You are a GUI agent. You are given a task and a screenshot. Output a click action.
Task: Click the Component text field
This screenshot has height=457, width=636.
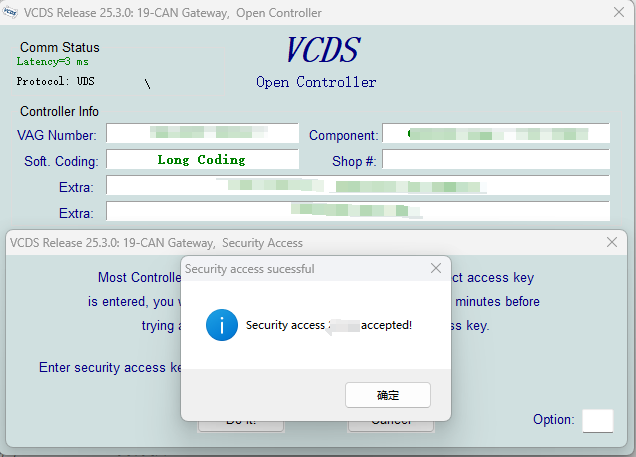click(496, 134)
